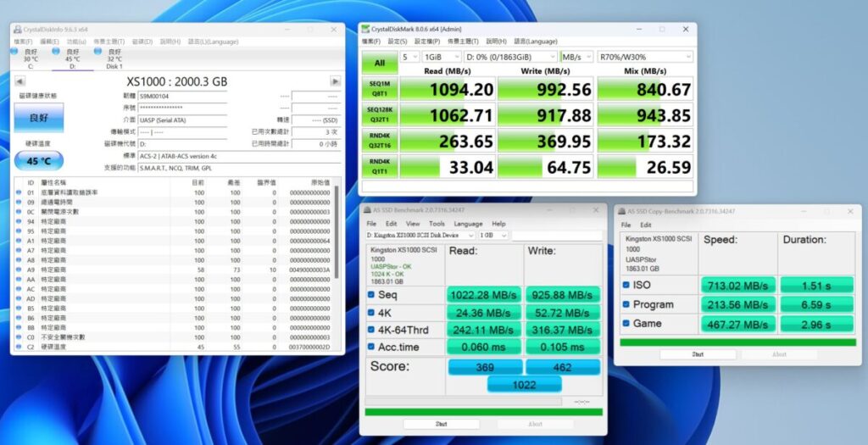Click the empty status field below CrystalDiskMark results

[x=527, y=186]
